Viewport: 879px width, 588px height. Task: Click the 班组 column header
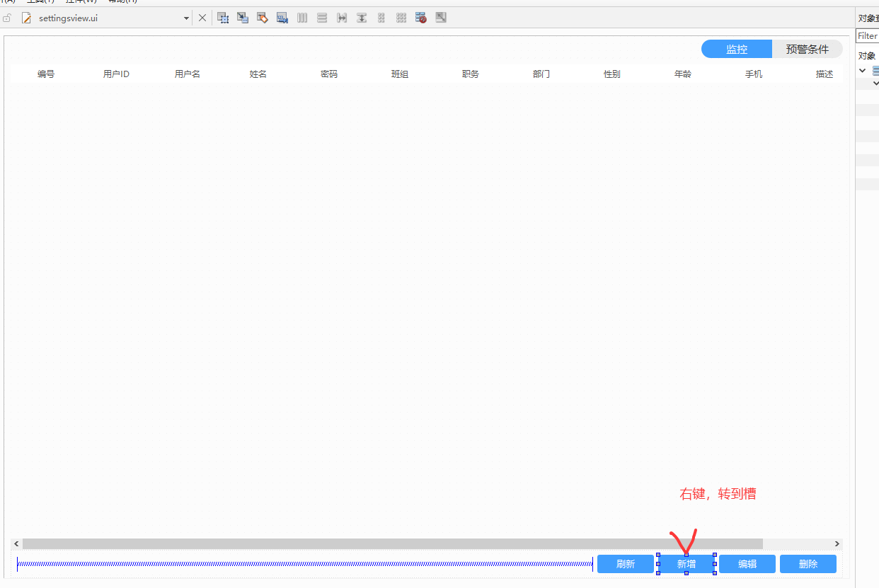click(400, 74)
